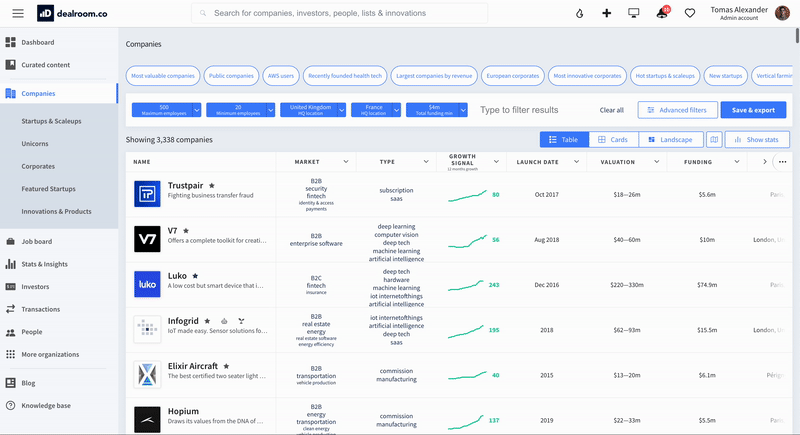
Task: Click the More organizations grid icon
Action: coord(10,354)
